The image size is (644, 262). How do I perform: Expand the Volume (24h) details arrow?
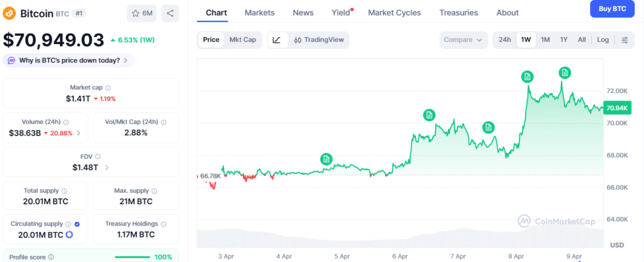(78, 133)
